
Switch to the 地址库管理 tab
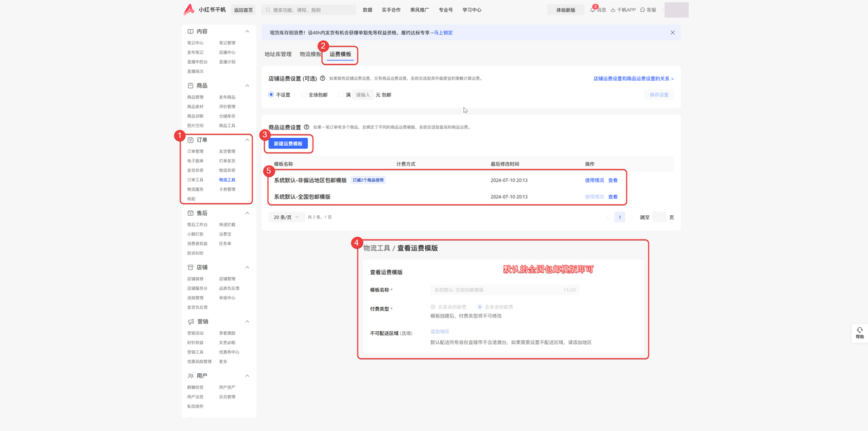click(278, 54)
